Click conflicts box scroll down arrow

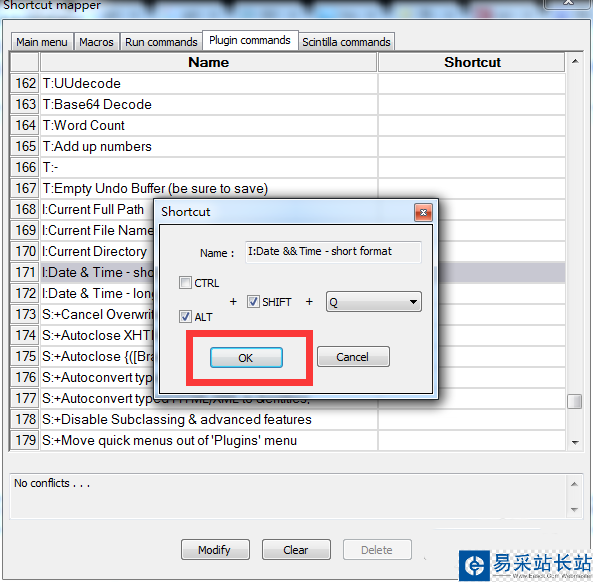[574, 509]
